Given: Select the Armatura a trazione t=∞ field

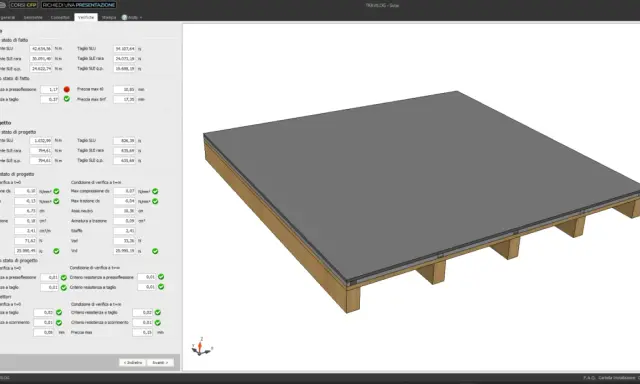Looking at the screenshot, I should pos(124,221).
